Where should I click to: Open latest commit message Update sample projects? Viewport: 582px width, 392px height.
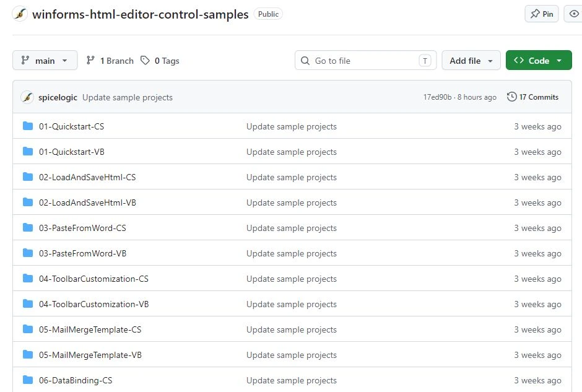point(128,97)
